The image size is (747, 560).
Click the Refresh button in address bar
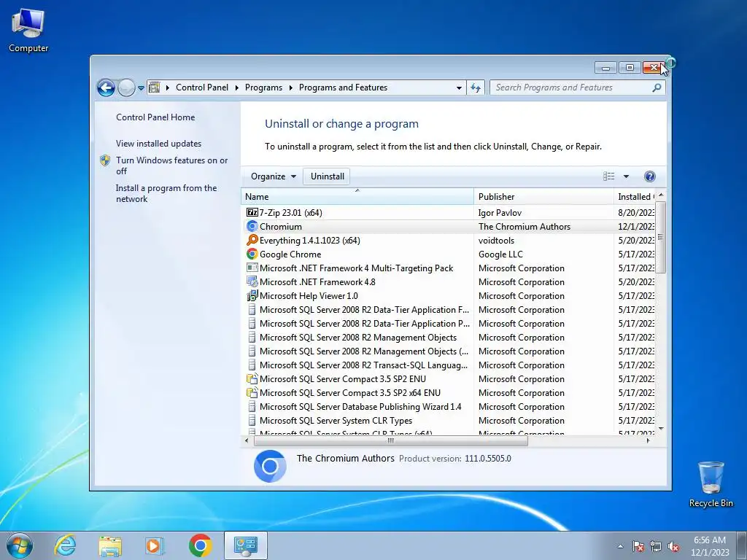point(476,87)
